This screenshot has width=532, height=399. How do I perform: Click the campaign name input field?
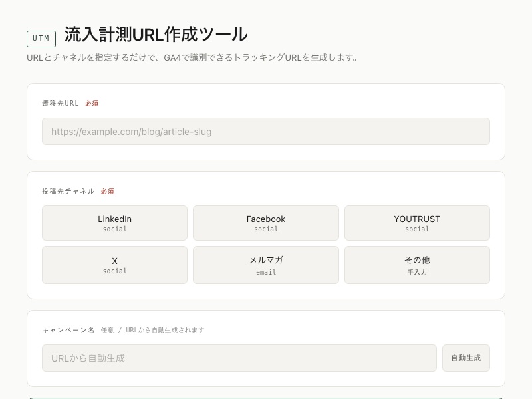(239, 358)
